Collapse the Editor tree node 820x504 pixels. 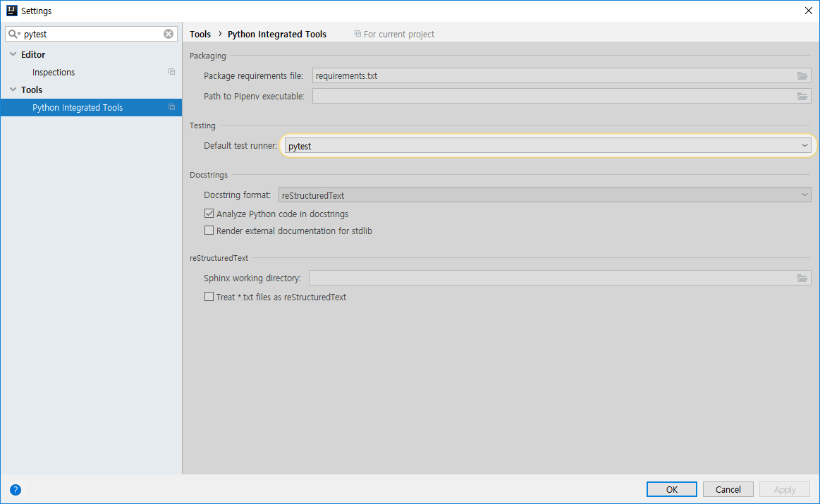pyautogui.click(x=13, y=54)
